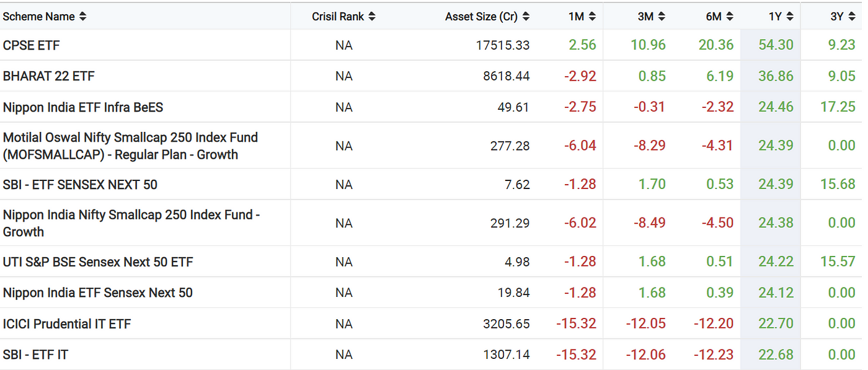Click 3Y return value 17.25

[x=838, y=107]
